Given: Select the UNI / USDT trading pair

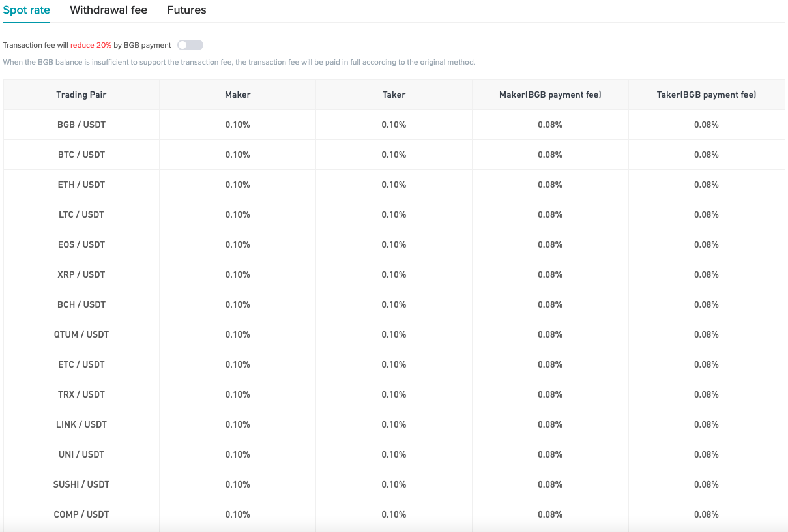Looking at the screenshot, I should 81,454.
